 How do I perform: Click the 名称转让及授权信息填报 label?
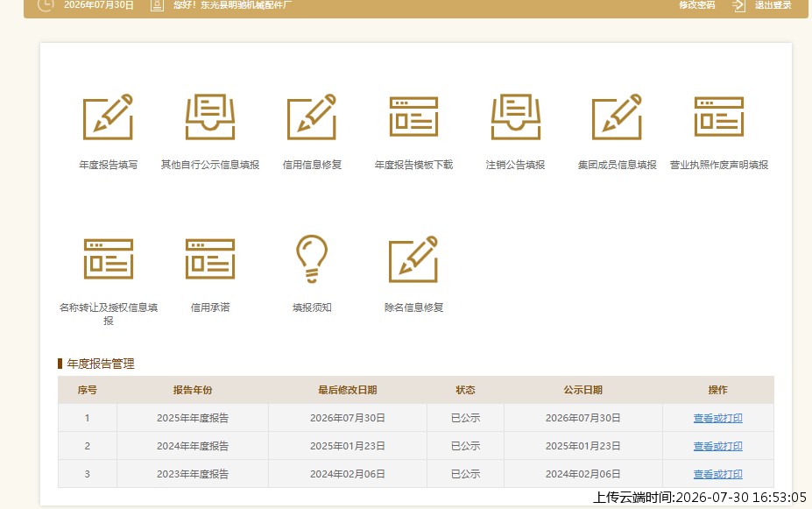tap(109, 314)
